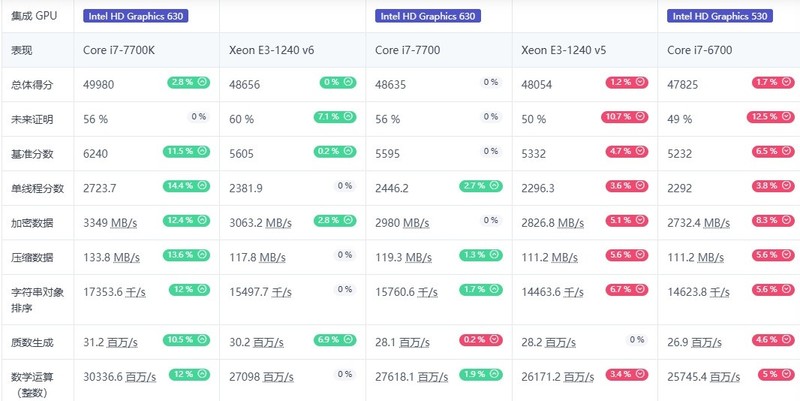This screenshot has width=800, height=401.
Task: Click the 2.8 % badge beside 3063.2 MB/s
Action: pyautogui.click(x=335, y=220)
